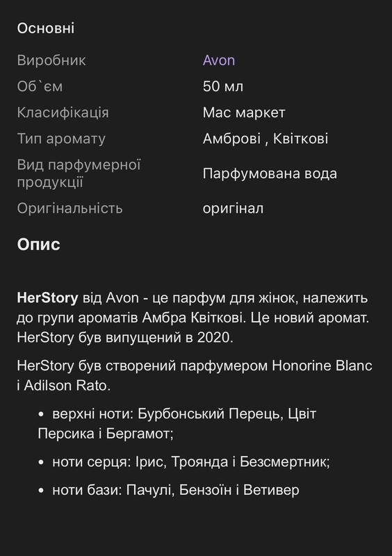Viewport: 392px width, 556px height.
Task: Click the Вид парфумерної продукції label
Action: pyautogui.click(x=79, y=174)
